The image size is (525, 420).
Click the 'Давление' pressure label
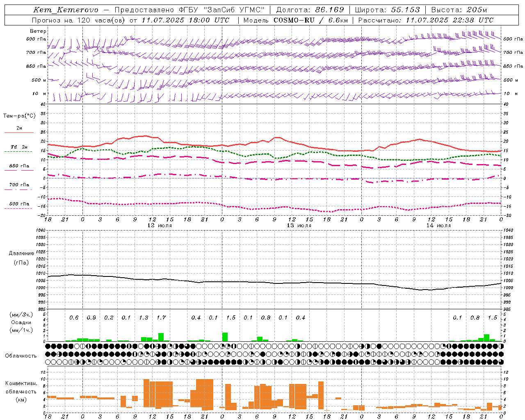tap(21, 253)
